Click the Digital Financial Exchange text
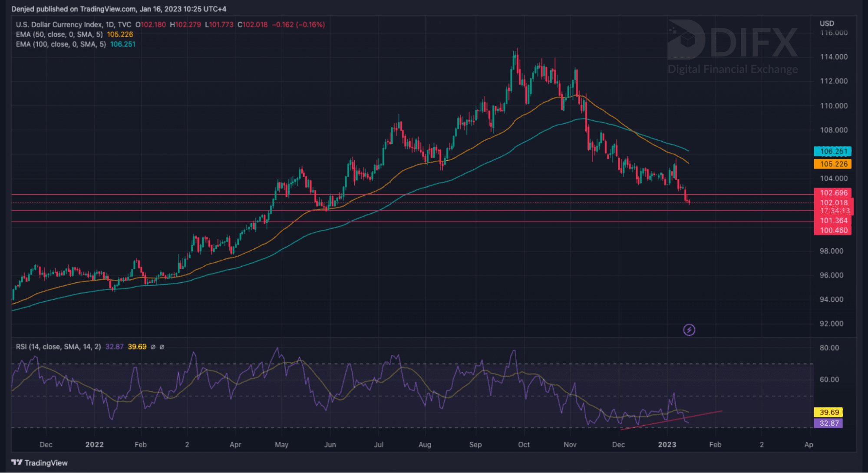Image resolution: width=868 pixels, height=473 pixels. pos(733,69)
